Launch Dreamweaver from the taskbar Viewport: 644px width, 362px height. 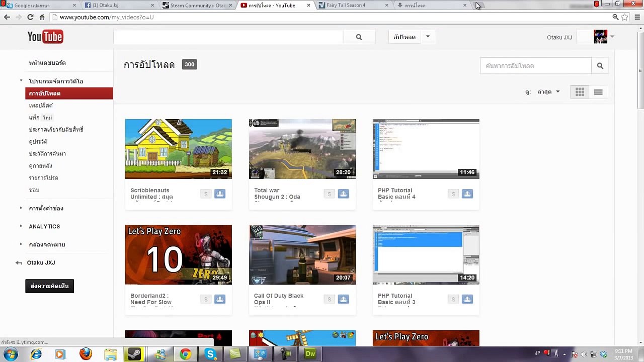(310, 354)
